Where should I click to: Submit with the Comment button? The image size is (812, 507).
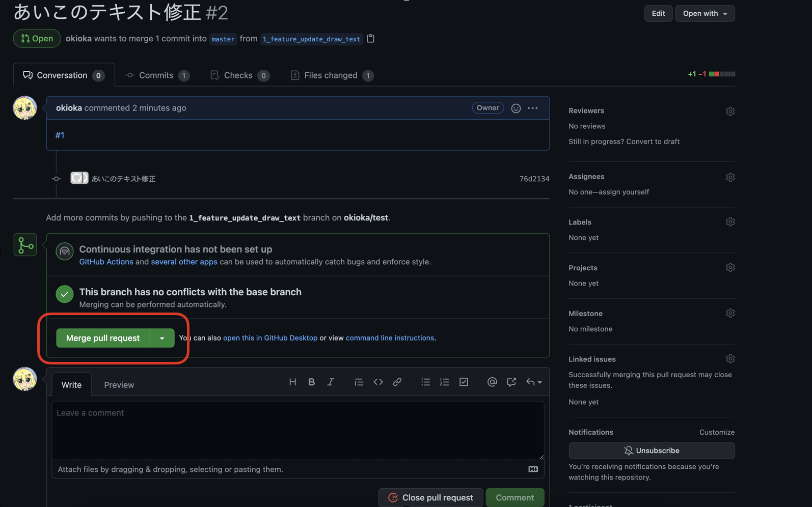tap(515, 497)
